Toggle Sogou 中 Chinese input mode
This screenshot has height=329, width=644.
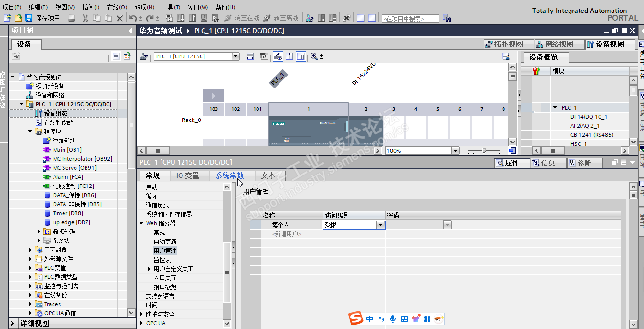click(x=370, y=319)
